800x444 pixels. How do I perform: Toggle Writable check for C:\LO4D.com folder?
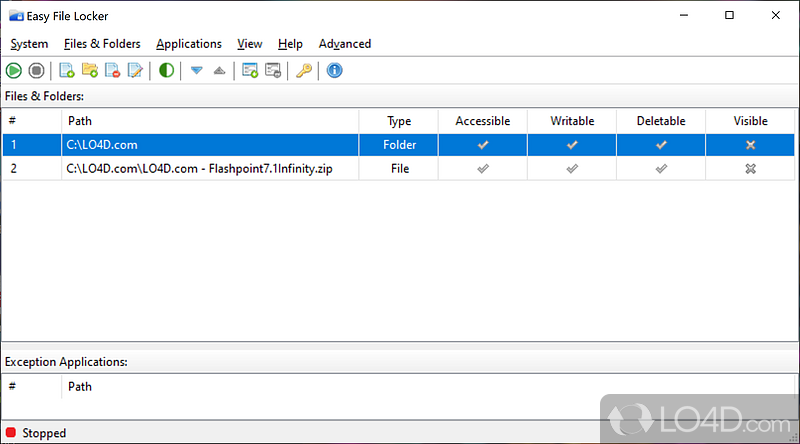(572, 145)
